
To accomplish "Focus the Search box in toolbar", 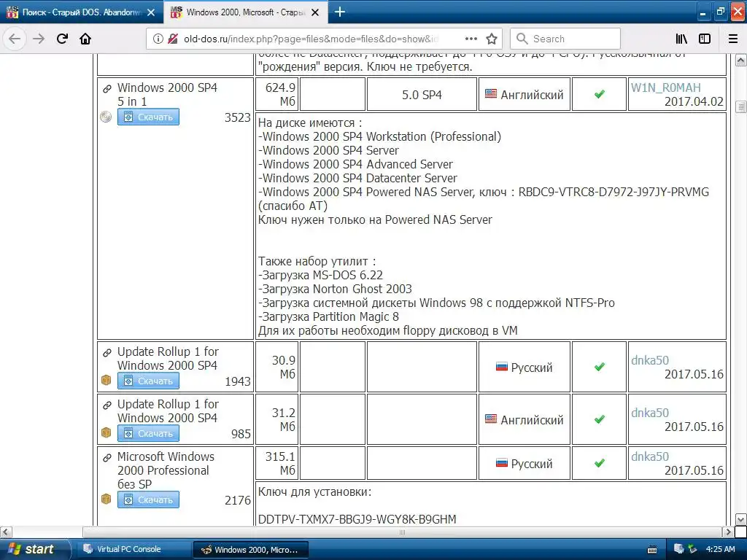I will point(565,39).
